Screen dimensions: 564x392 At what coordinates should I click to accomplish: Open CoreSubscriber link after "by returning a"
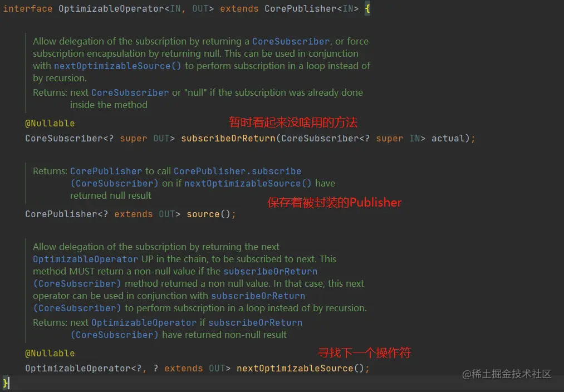click(291, 41)
